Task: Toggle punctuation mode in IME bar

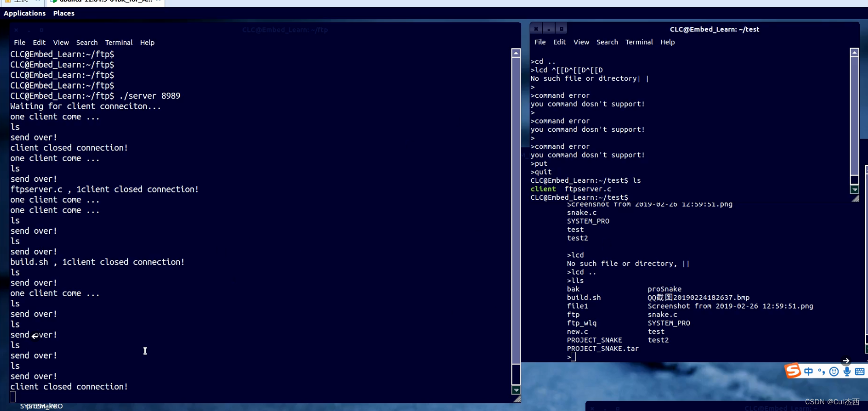Action: coord(822,372)
